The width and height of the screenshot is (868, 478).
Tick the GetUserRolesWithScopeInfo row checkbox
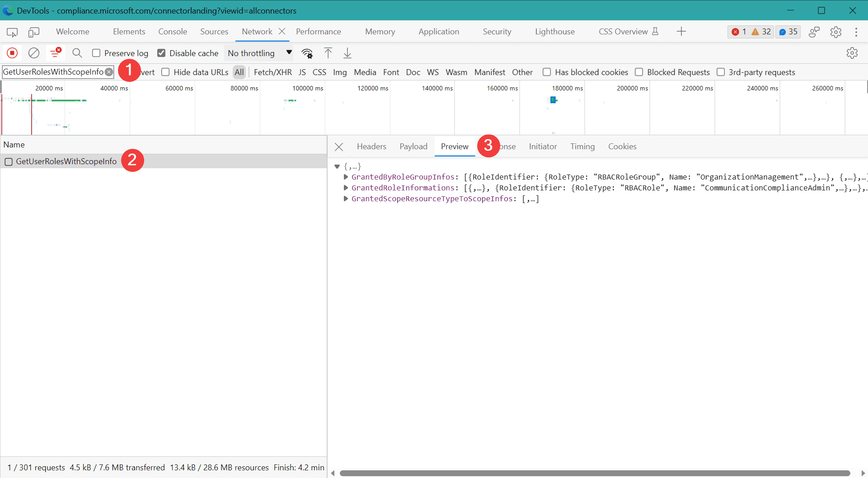pos(9,162)
